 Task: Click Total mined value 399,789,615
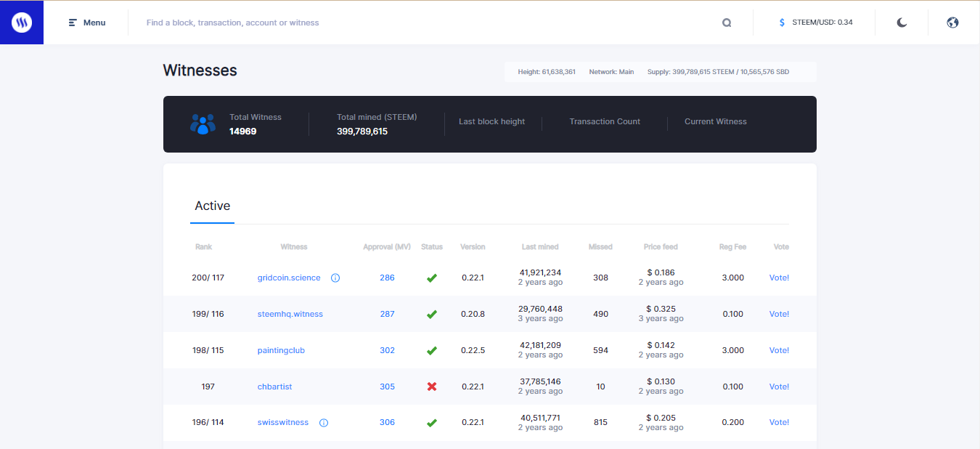pyautogui.click(x=362, y=132)
